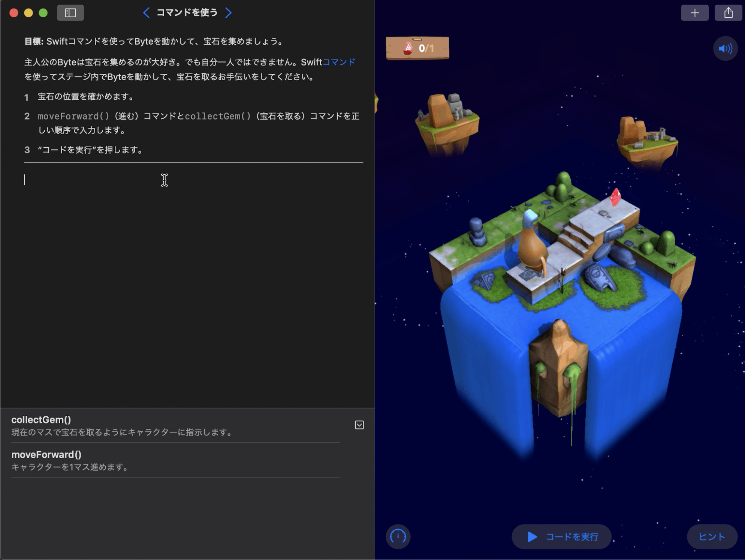
Task: Click the text “コードを実行”を押します。
Action: [x=91, y=150]
